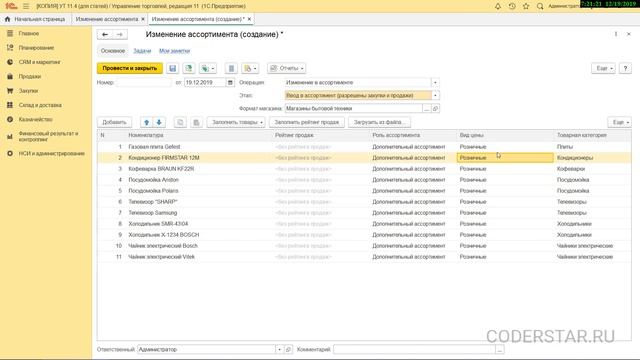Click the Главное sidebar section
Viewport: 640px width, 360px height.
29,33
